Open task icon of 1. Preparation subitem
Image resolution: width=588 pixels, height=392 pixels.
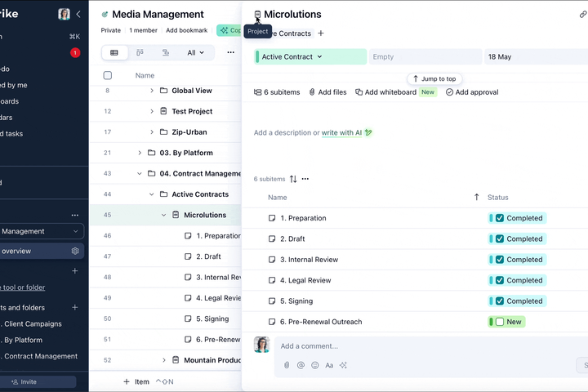(272, 218)
